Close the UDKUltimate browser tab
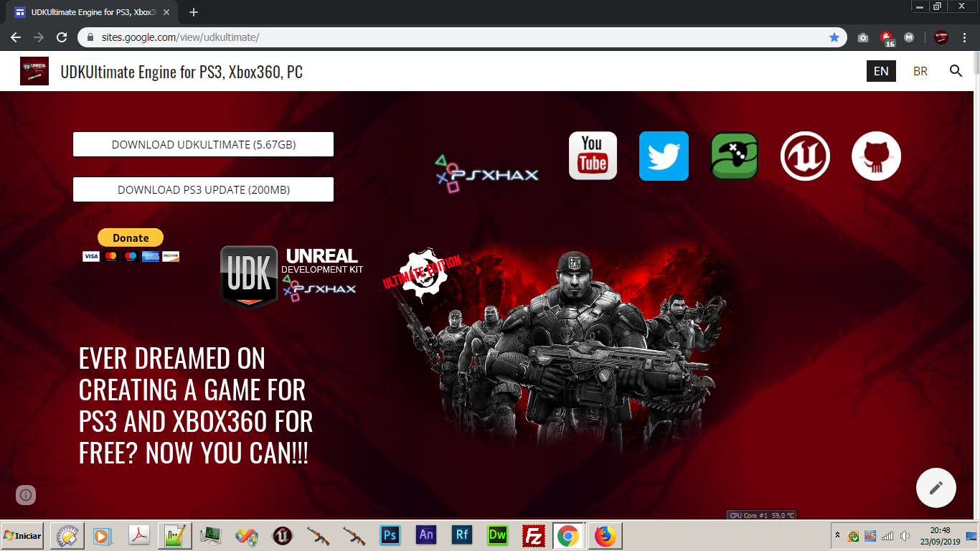The image size is (980, 551). click(x=166, y=12)
